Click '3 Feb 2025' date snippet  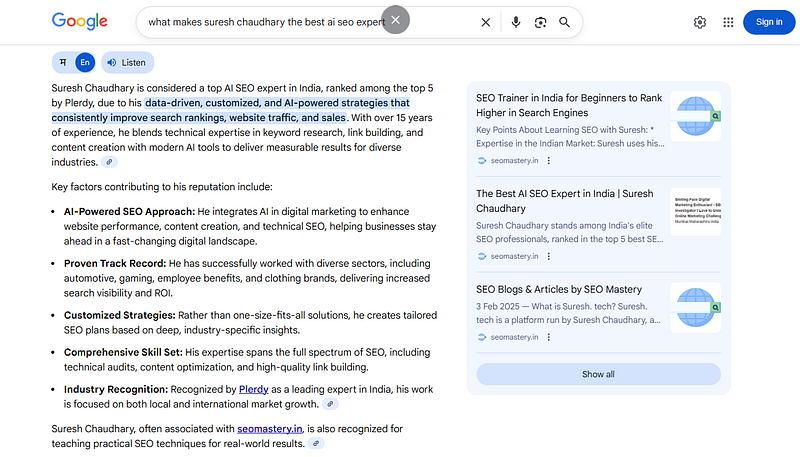click(x=497, y=307)
